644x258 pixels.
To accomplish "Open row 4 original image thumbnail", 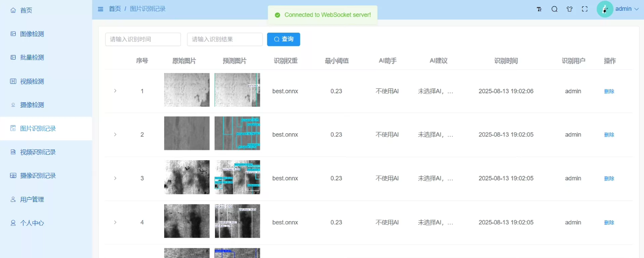I will 187,221.
